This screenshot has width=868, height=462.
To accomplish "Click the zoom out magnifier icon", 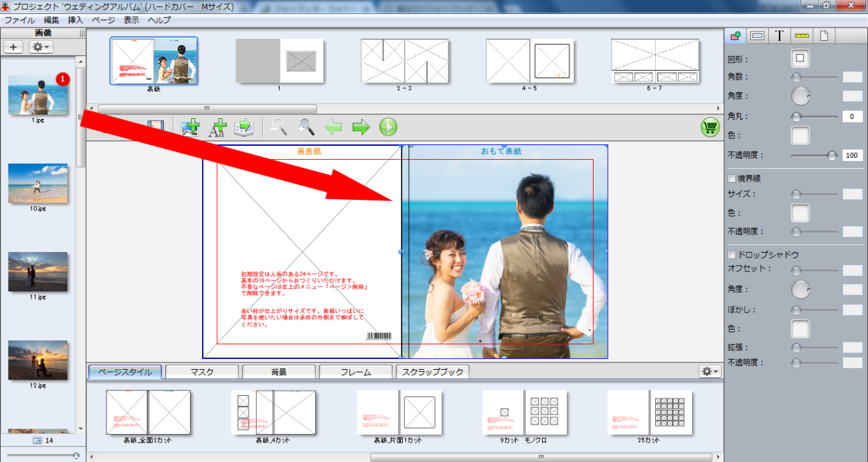I will (279, 127).
